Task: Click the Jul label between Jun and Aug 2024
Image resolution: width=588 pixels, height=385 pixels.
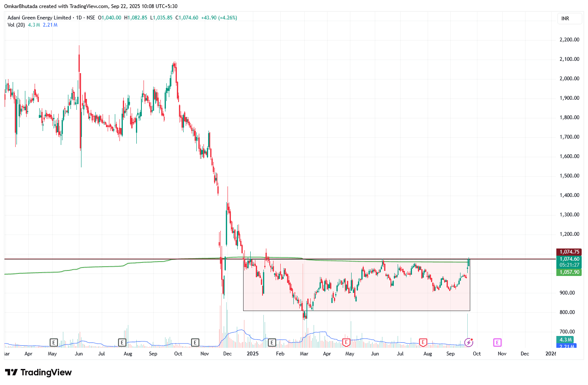Action: [x=101, y=354]
